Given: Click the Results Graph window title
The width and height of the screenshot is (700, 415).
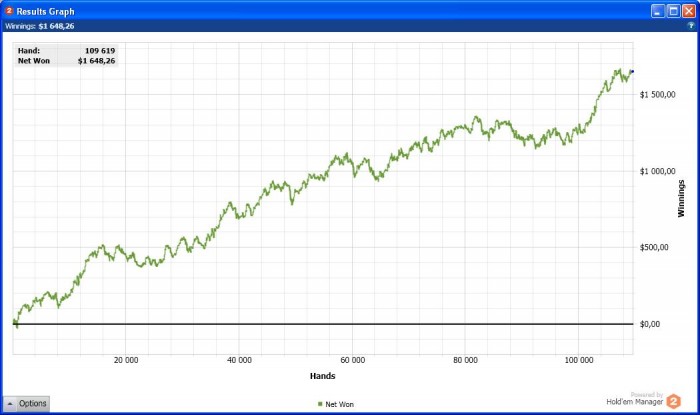Looking at the screenshot, I should pos(46,12).
